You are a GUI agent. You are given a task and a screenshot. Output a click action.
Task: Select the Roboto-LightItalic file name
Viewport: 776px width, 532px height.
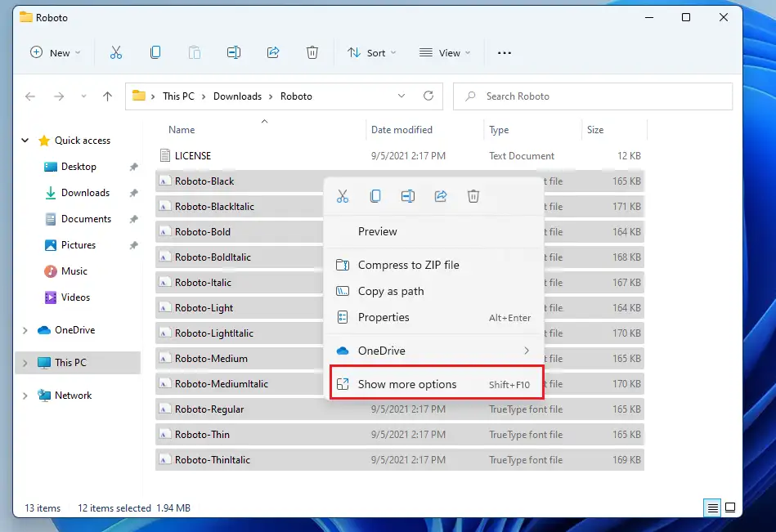click(214, 333)
